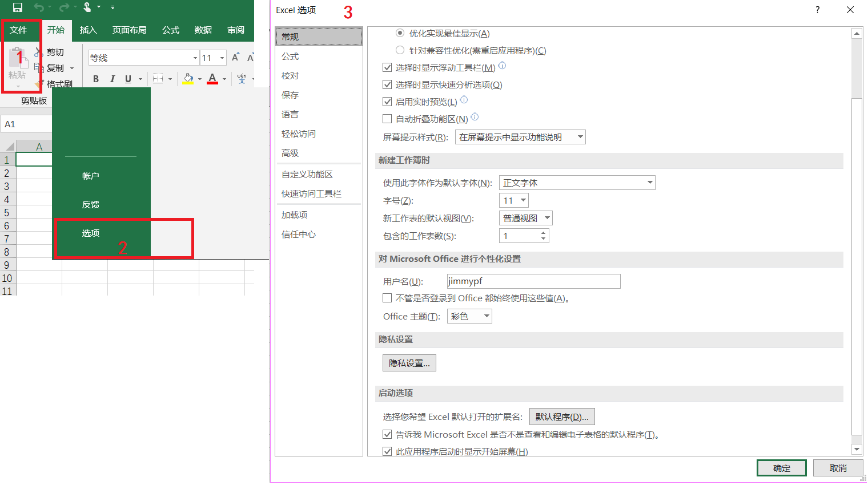The width and height of the screenshot is (868, 485).
Task: Select 优化实现最佳显示 radio button
Action: [x=400, y=33]
